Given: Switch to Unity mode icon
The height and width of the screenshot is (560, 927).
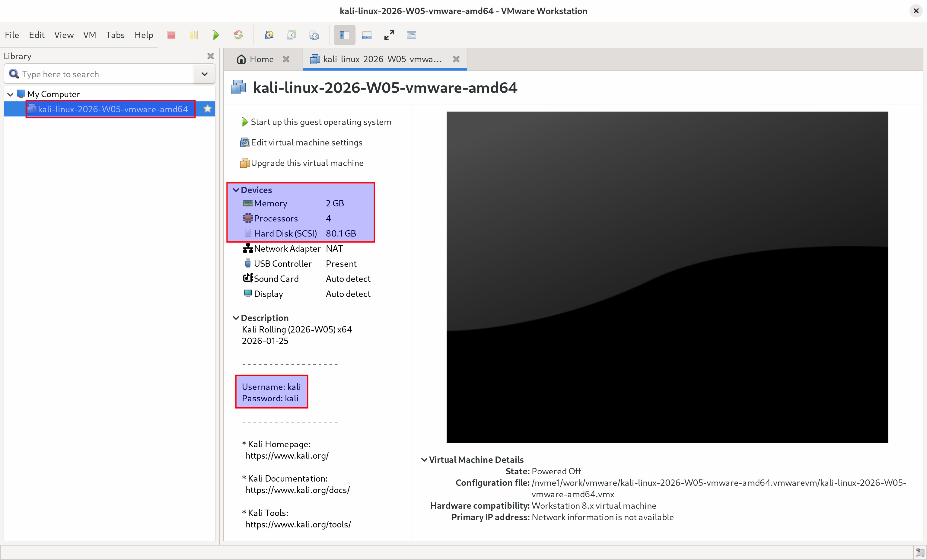Looking at the screenshot, I should [412, 35].
